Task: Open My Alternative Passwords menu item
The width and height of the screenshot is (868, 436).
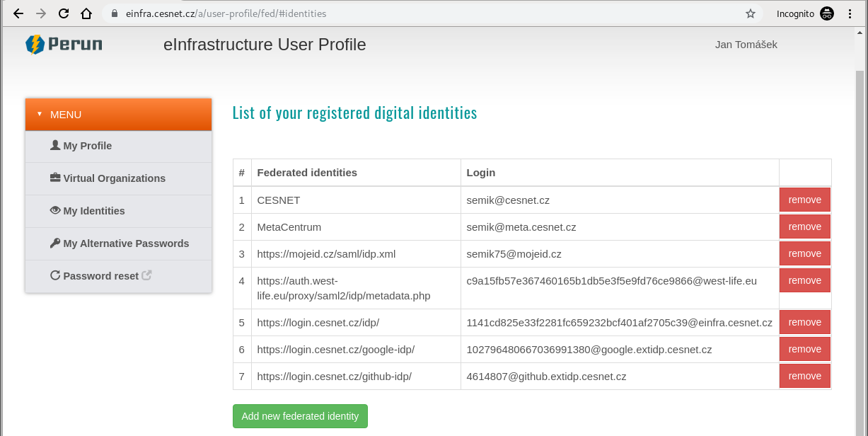Action: 118,244
